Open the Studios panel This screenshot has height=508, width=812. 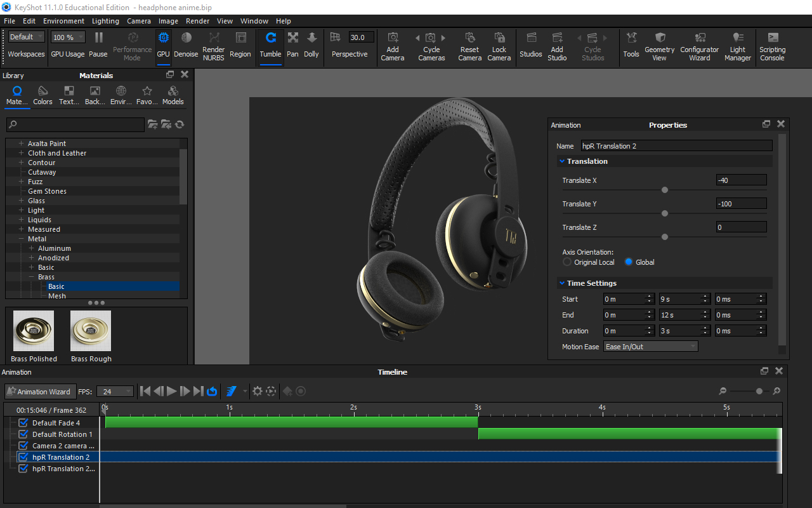click(x=531, y=46)
